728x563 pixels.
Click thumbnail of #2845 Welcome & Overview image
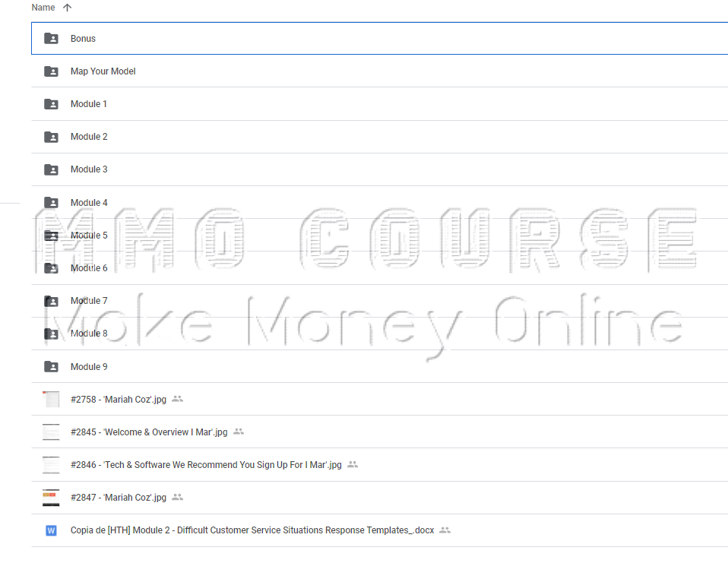click(x=51, y=432)
